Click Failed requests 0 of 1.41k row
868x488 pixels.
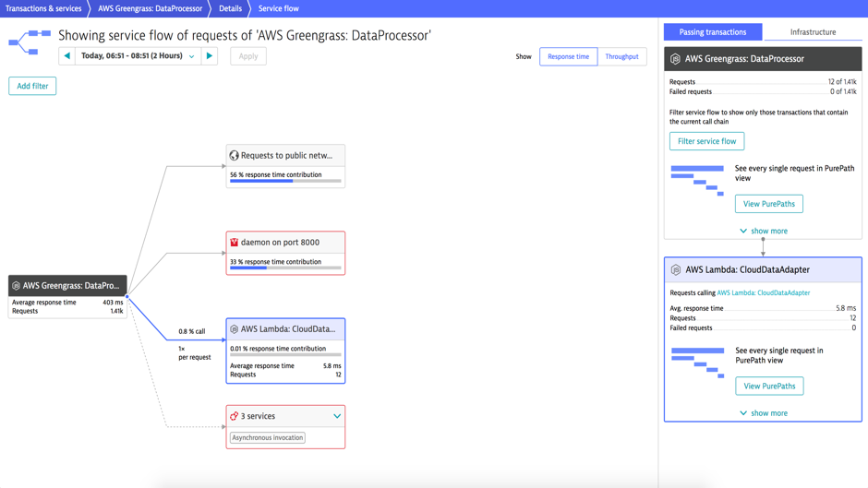click(x=763, y=92)
